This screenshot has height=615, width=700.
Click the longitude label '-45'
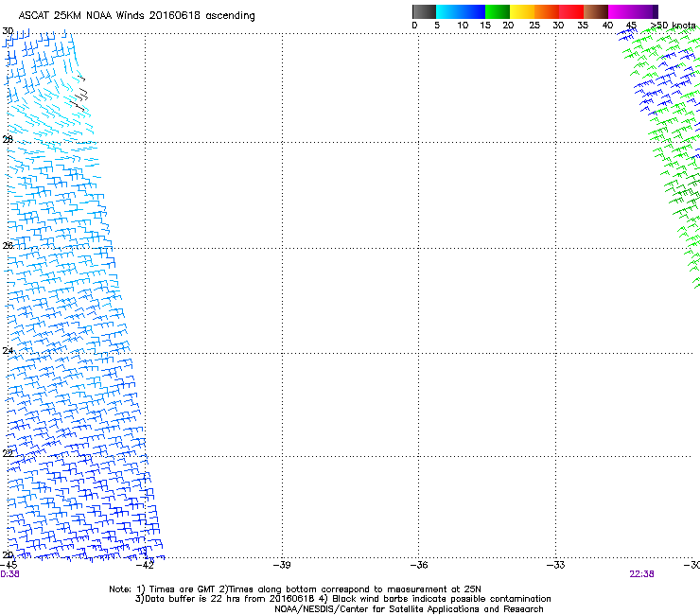coord(9,565)
